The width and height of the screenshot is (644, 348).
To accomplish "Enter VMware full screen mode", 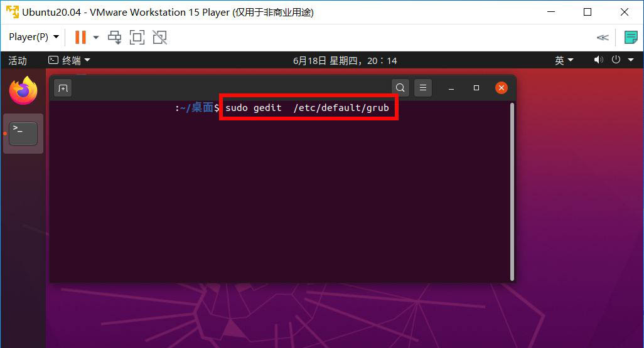I will click(x=137, y=38).
